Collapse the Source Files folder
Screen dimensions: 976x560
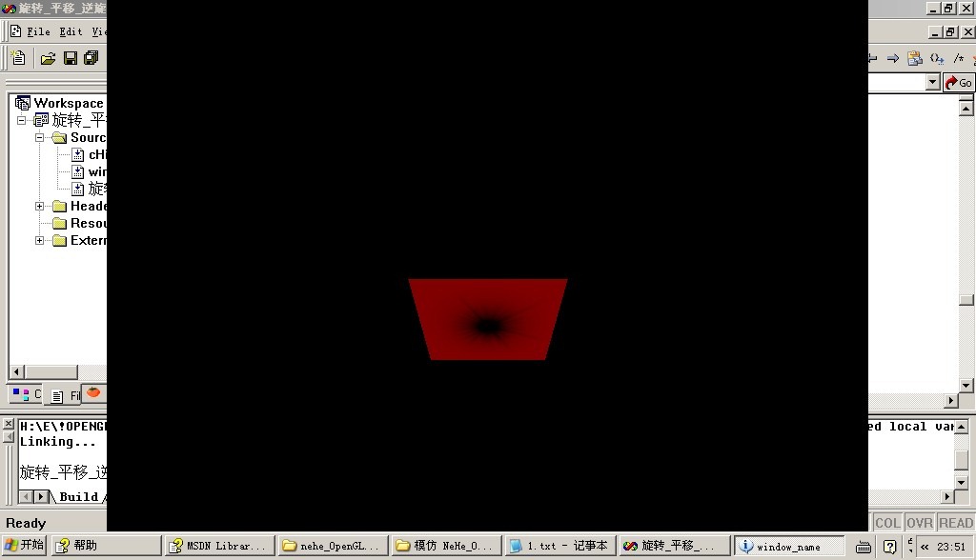click(39, 137)
